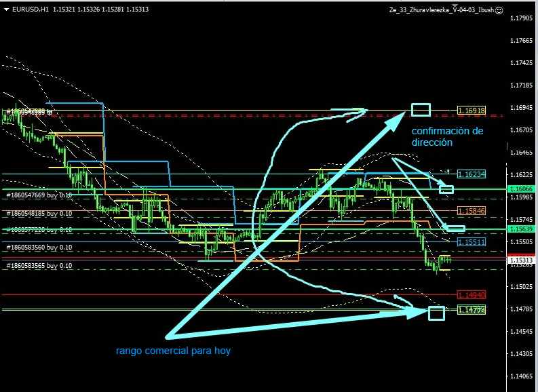Click the yellow 1.16918 price label
This screenshot has height=392, width=538.
[x=471, y=110]
